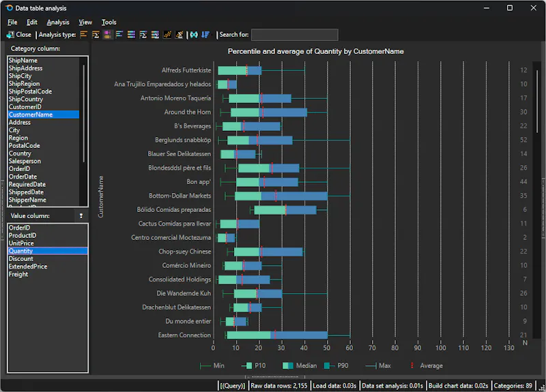Click the Median legend entry
The width and height of the screenshot is (546, 392).
click(x=300, y=365)
